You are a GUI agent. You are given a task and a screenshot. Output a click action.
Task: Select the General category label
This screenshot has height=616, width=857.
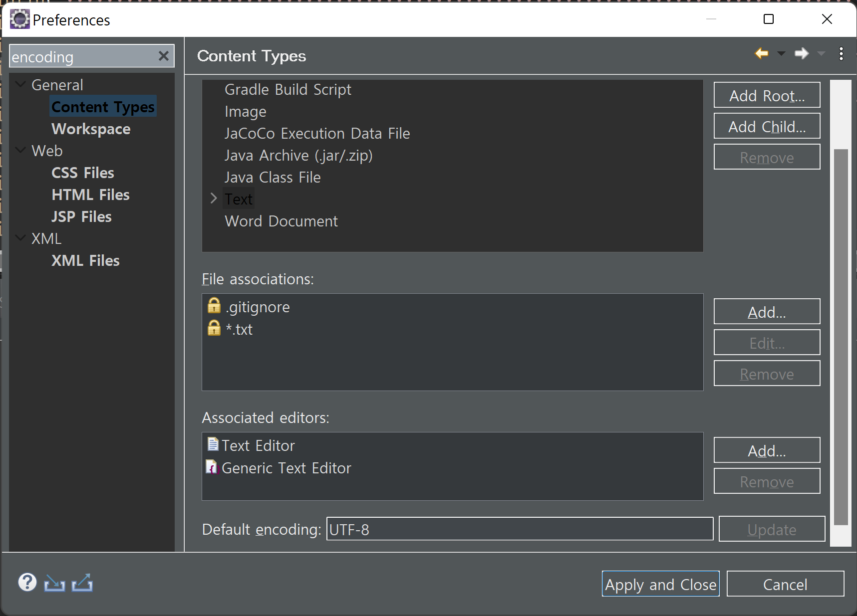(57, 85)
